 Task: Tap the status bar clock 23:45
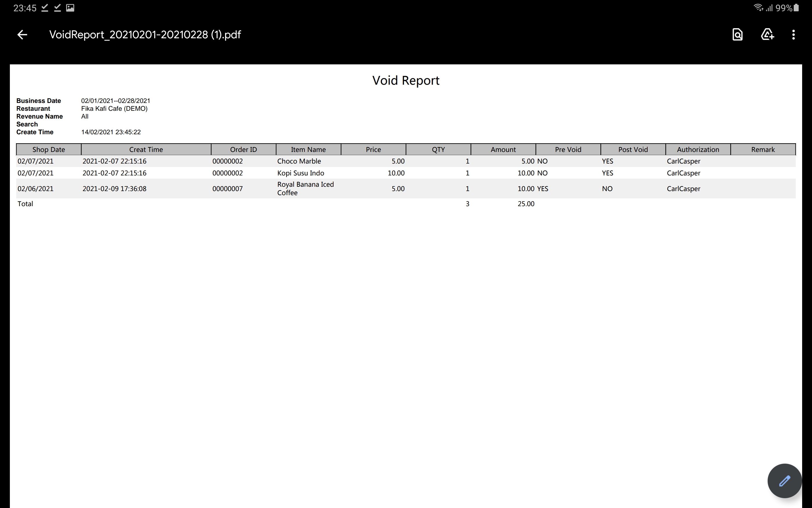tap(25, 8)
